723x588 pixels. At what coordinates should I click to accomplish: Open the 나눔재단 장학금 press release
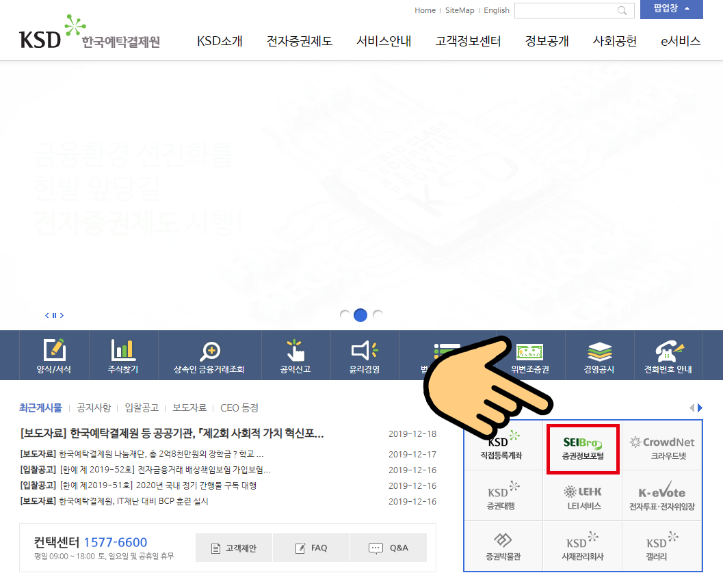[142, 455]
